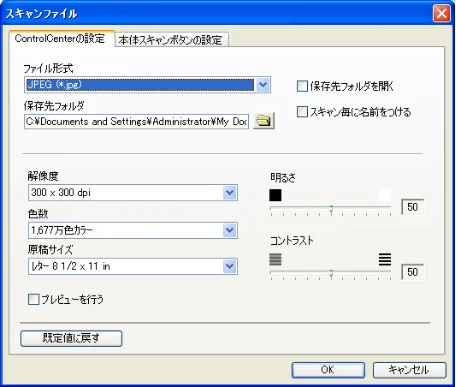Viewport: 456px width, 387px height.
Task: Enable 保存先フォルダを開く checkbox
Action: [302, 86]
